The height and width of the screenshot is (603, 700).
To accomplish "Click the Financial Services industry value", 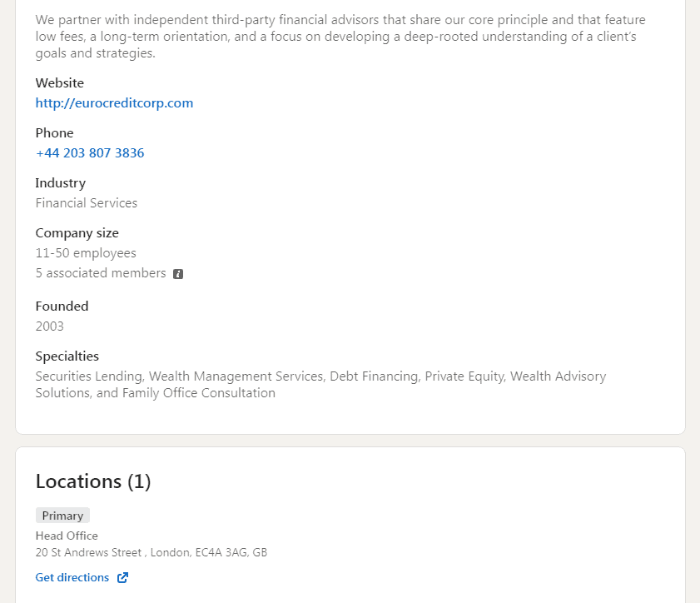I will 87,203.
